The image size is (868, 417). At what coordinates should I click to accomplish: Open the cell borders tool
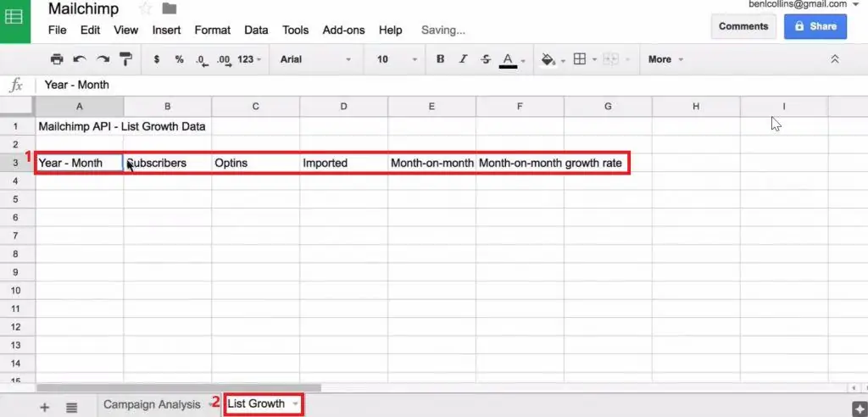click(580, 59)
